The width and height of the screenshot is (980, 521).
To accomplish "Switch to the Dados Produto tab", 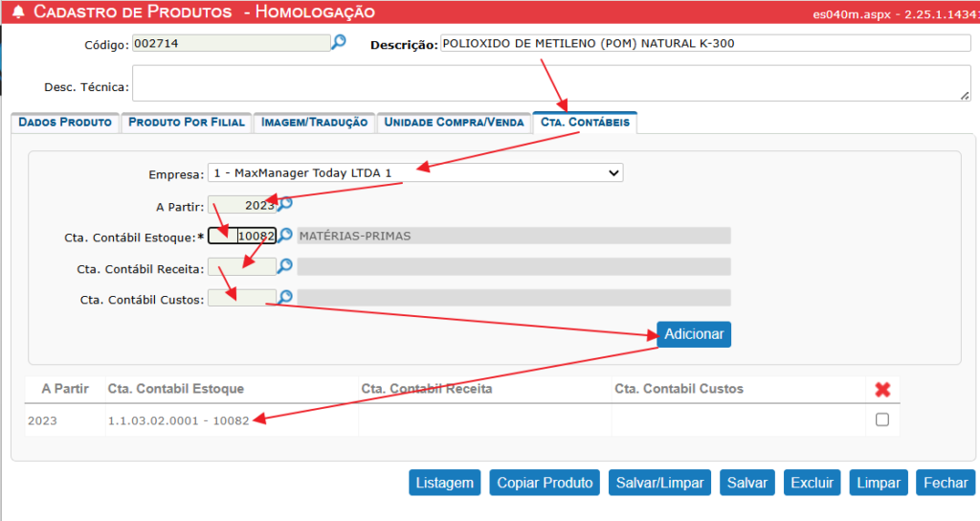I will pos(64,123).
